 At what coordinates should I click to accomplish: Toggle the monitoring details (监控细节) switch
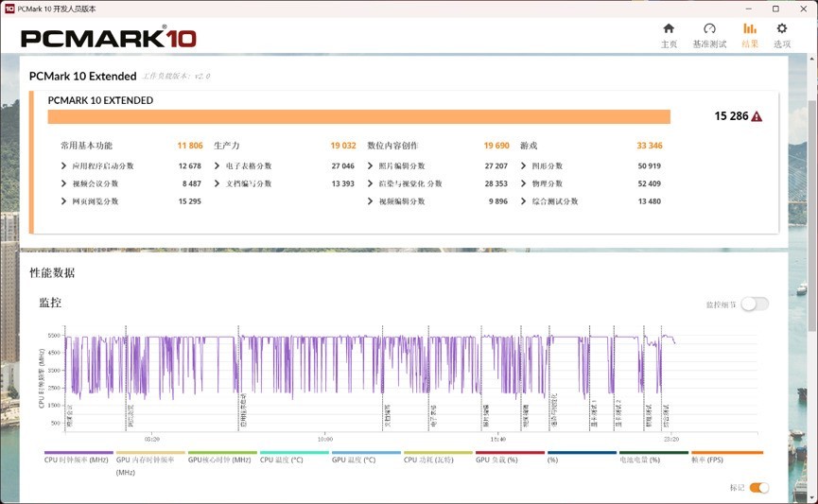(755, 304)
